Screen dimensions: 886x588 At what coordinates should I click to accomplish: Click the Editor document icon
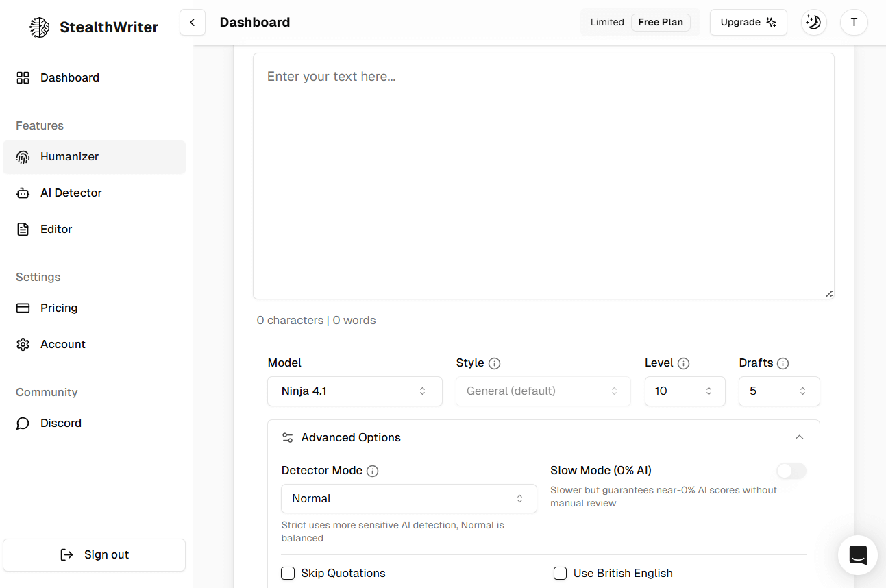23,230
